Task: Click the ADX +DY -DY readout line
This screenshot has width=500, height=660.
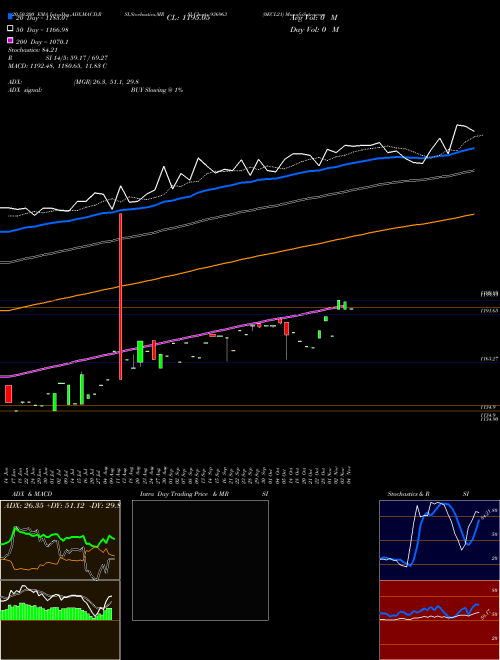Action: click(x=62, y=505)
